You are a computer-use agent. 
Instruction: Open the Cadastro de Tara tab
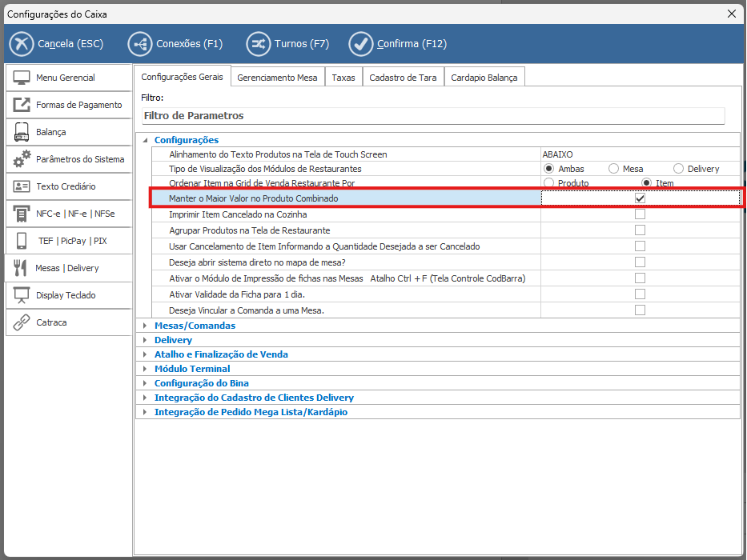tap(403, 78)
